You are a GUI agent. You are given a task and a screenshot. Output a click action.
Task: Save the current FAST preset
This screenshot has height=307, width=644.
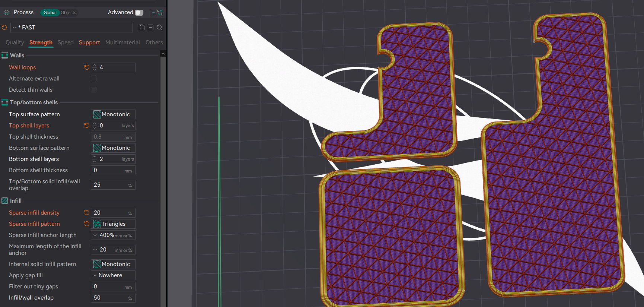pyautogui.click(x=141, y=28)
